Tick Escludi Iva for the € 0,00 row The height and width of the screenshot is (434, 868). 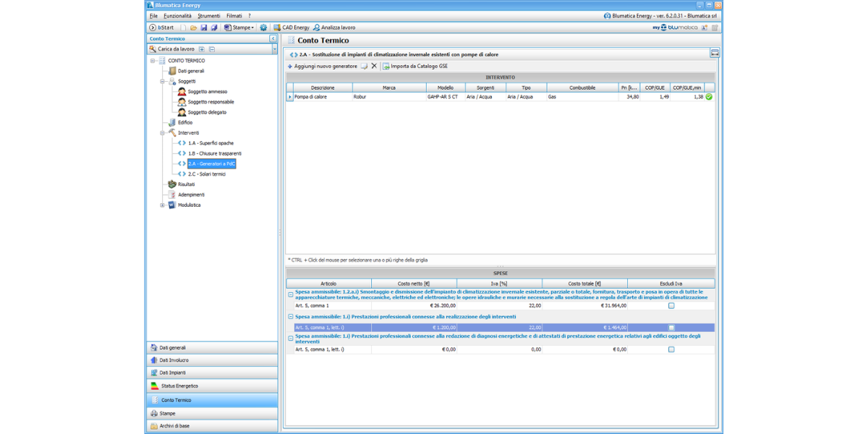point(671,349)
